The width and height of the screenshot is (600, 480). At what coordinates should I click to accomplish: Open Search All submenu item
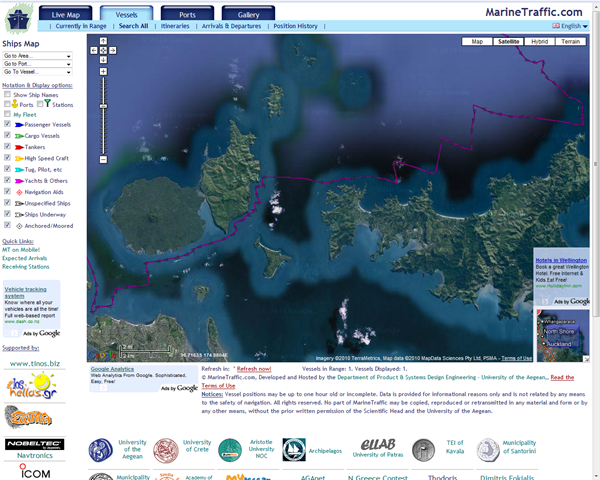(x=133, y=26)
